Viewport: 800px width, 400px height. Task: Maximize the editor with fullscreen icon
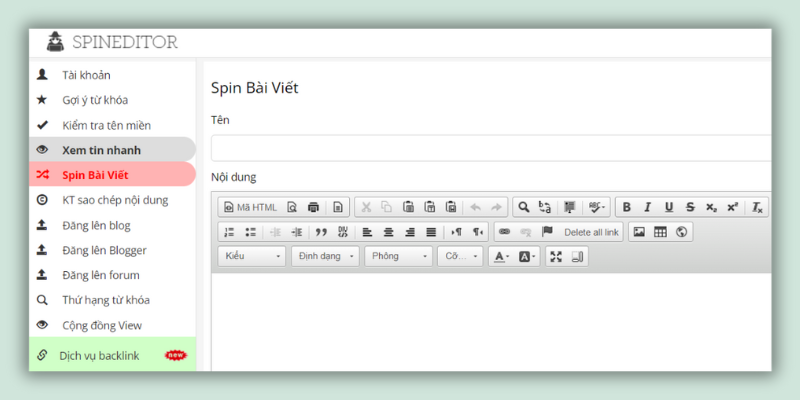(556, 257)
